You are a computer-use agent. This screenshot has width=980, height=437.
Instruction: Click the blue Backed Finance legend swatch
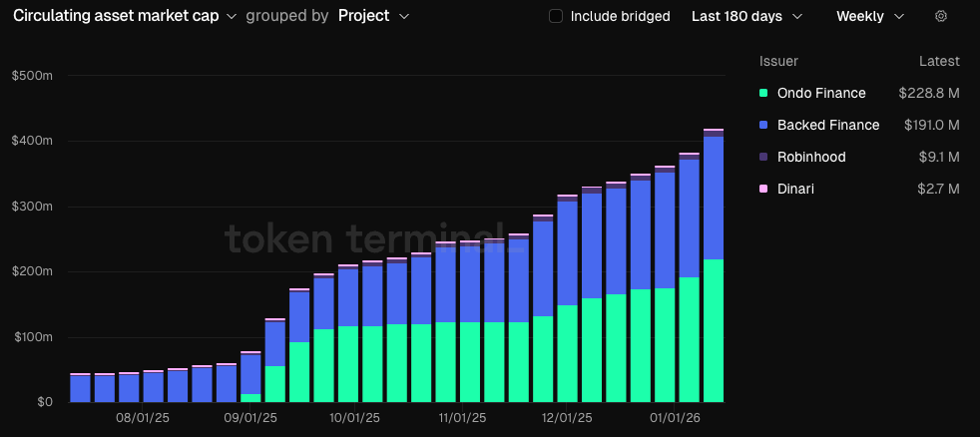pyautogui.click(x=763, y=125)
